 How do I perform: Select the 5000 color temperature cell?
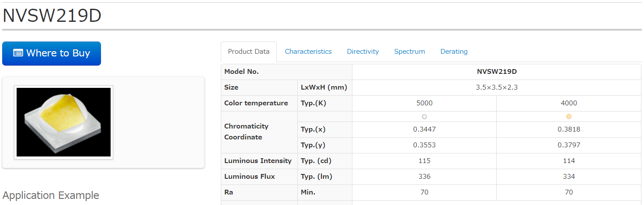tap(424, 103)
